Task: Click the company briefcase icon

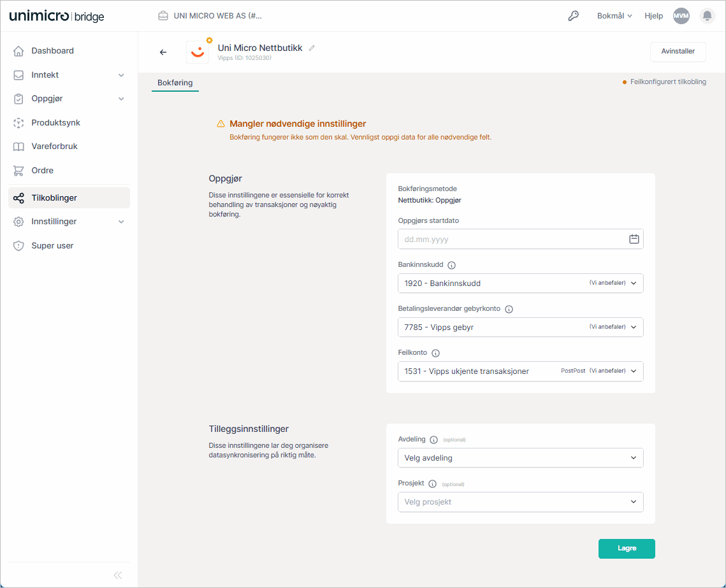Action: coord(163,16)
